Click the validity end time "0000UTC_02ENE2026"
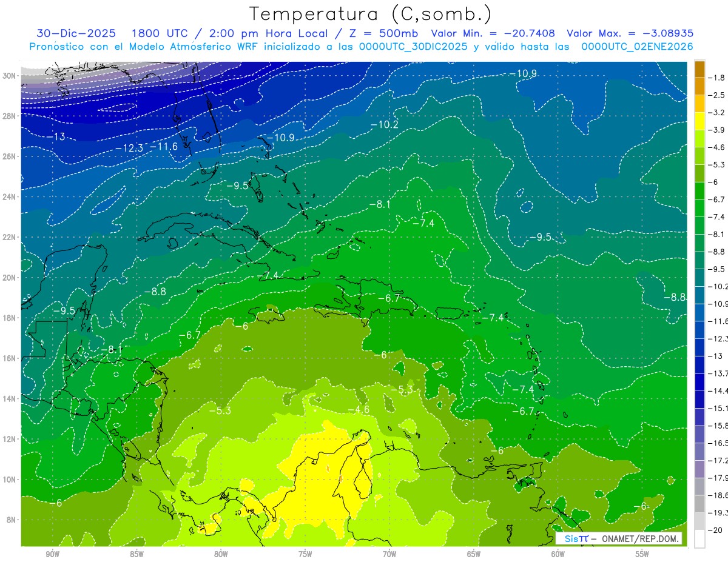728x562 pixels. [638, 47]
